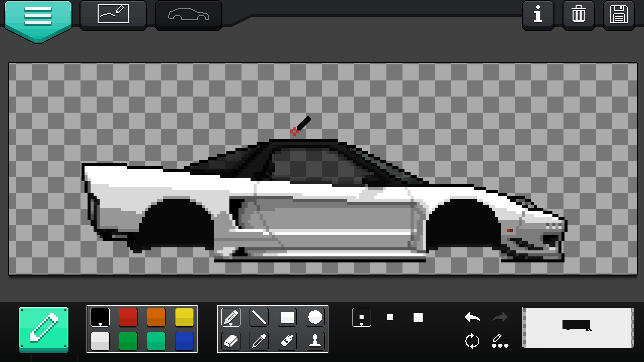Pick the yellow color swatch
Screen dimensions: 644x362
pos(184,317)
